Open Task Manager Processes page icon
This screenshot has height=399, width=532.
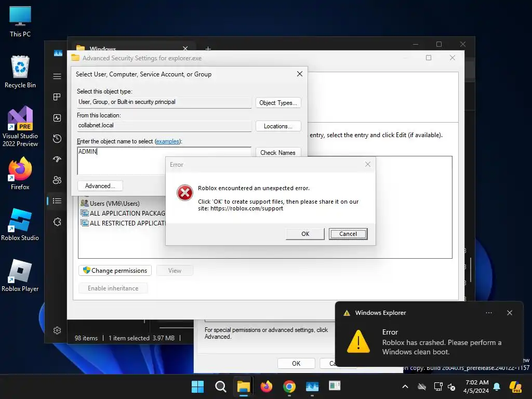[57, 97]
